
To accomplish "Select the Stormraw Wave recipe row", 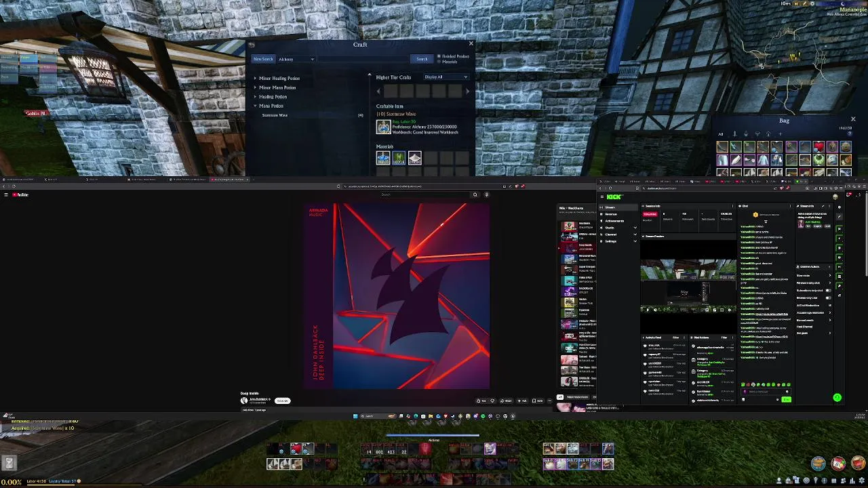I will 312,115.
